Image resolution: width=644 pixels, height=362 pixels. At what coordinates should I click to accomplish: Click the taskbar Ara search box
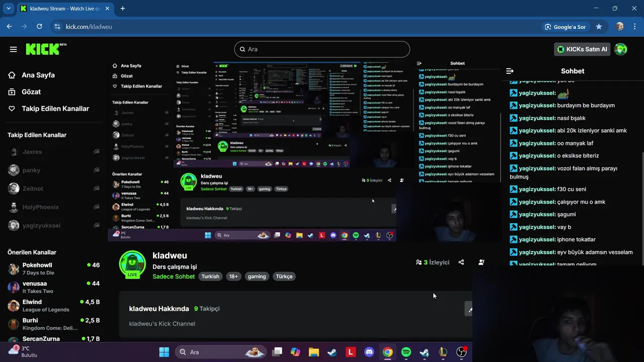[x=221, y=352]
